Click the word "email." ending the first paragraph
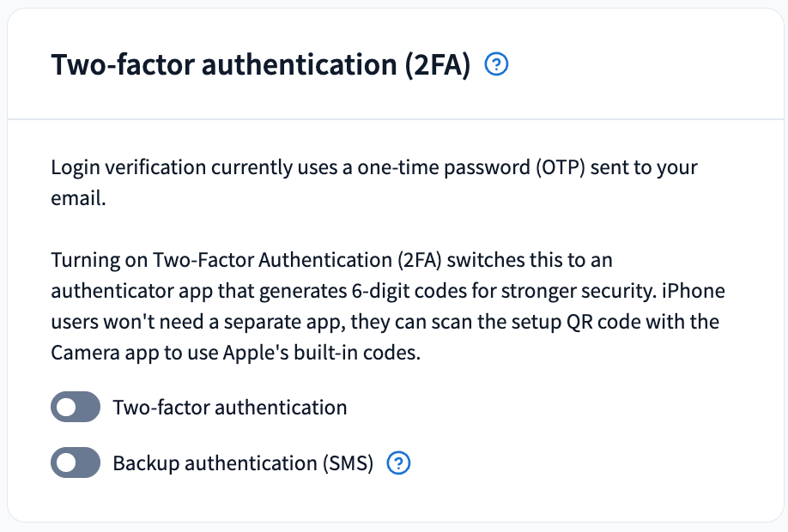Screen dimensions: 788x532 78,198
